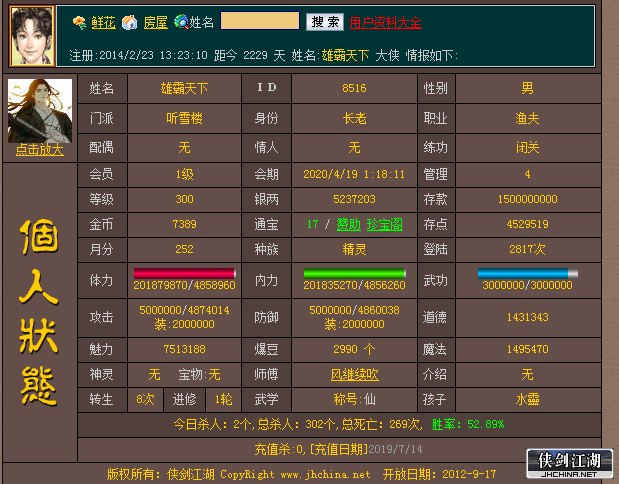Focus the 姓名 search input field

[x=260, y=21]
